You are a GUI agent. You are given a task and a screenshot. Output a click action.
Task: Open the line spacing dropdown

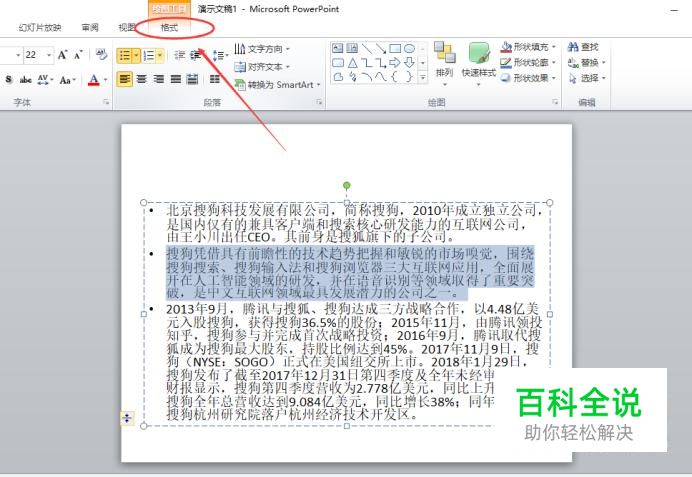(220, 55)
